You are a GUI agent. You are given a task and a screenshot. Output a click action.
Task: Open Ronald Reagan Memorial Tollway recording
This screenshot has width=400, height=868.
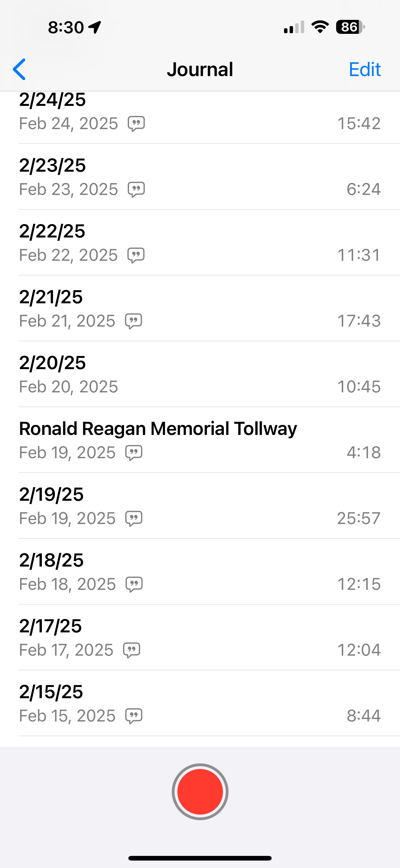[x=200, y=440]
